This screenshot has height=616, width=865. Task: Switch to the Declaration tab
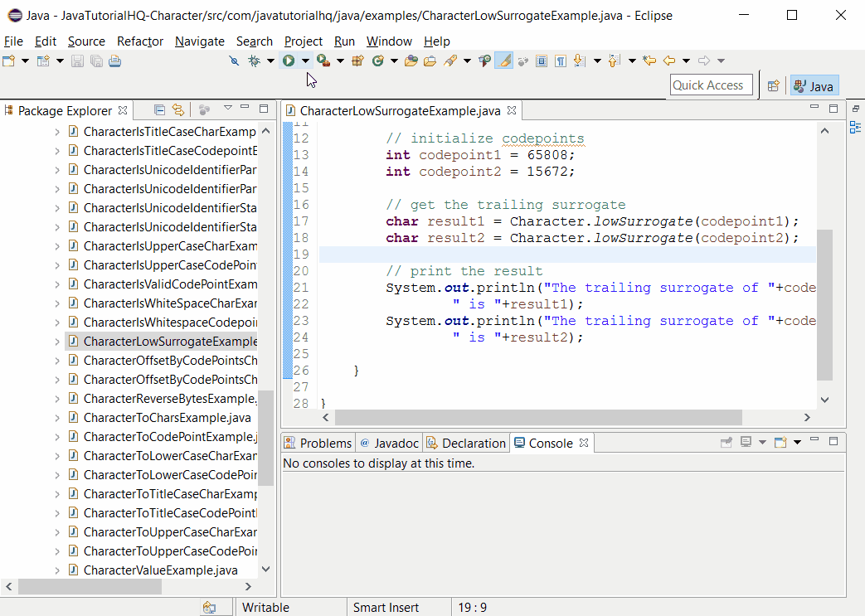click(466, 444)
